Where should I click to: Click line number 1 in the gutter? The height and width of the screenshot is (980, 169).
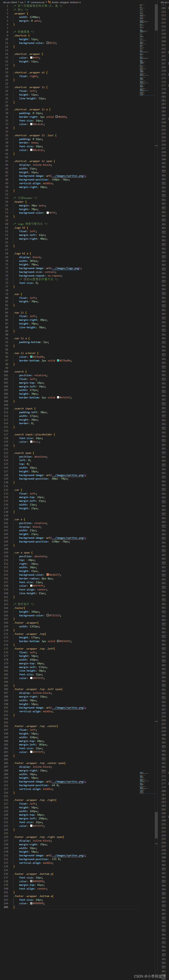coord(7,6)
